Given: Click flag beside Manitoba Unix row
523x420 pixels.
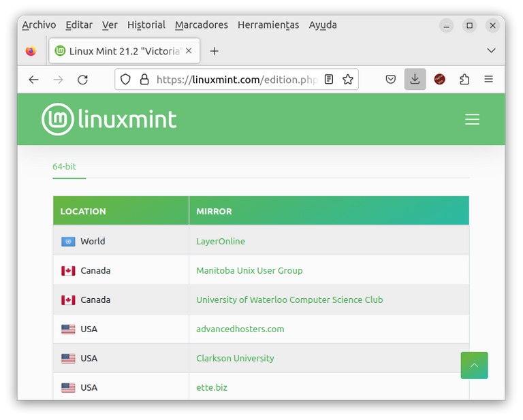Looking at the screenshot, I should click(68, 271).
